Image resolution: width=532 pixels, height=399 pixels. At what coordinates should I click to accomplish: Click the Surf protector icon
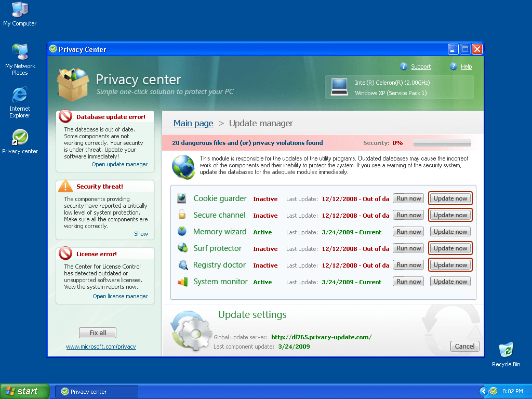[182, 248]
